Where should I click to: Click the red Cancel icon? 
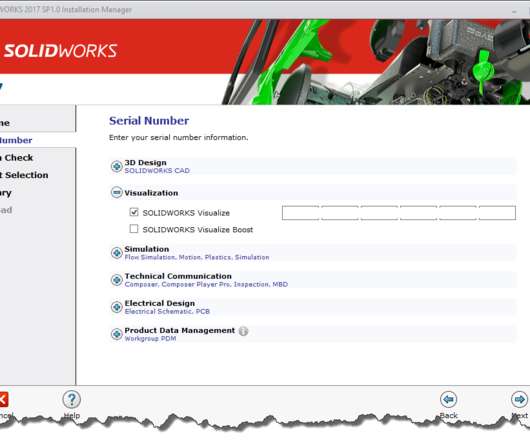[x=3, y=400]
